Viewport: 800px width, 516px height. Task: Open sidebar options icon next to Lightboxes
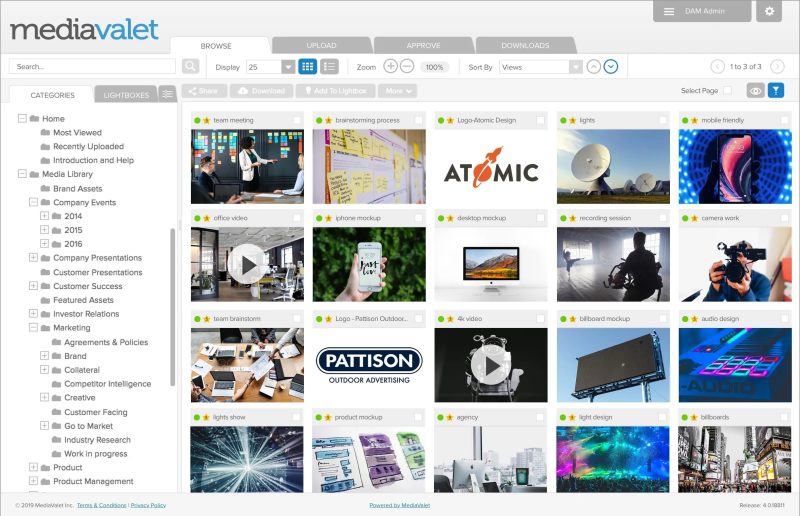coord(167,94)
